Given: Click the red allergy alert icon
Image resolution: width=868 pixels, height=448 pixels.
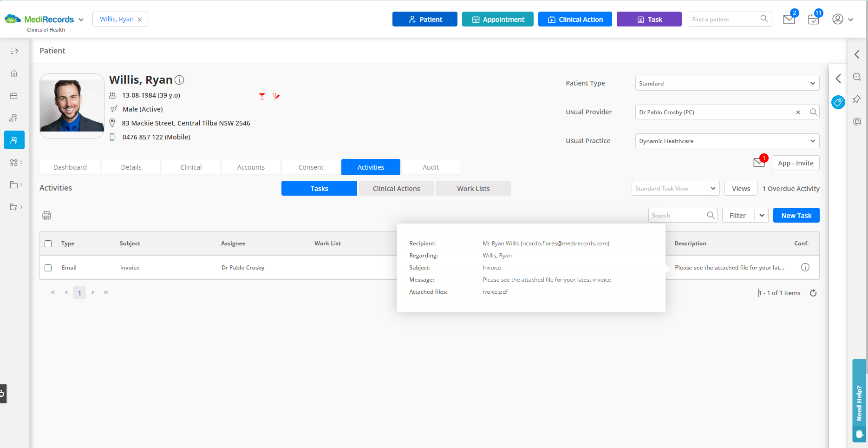Looking at the screenshot, I should pos(276,96).
